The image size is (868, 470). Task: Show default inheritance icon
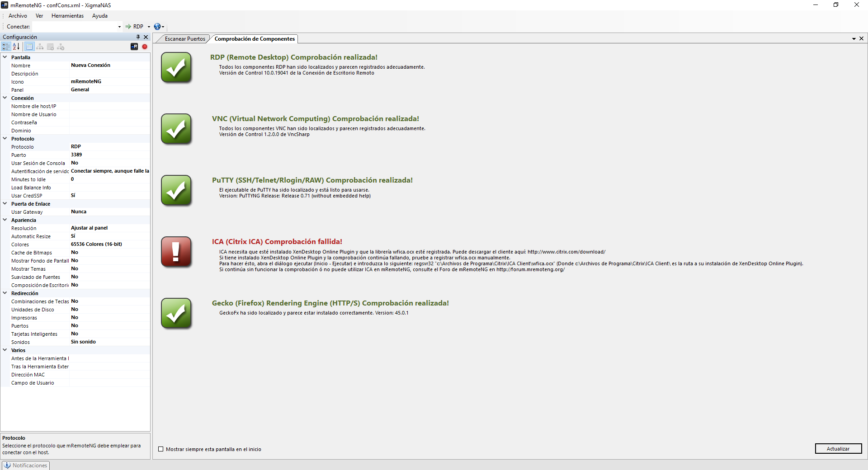(x=61, y=47)
